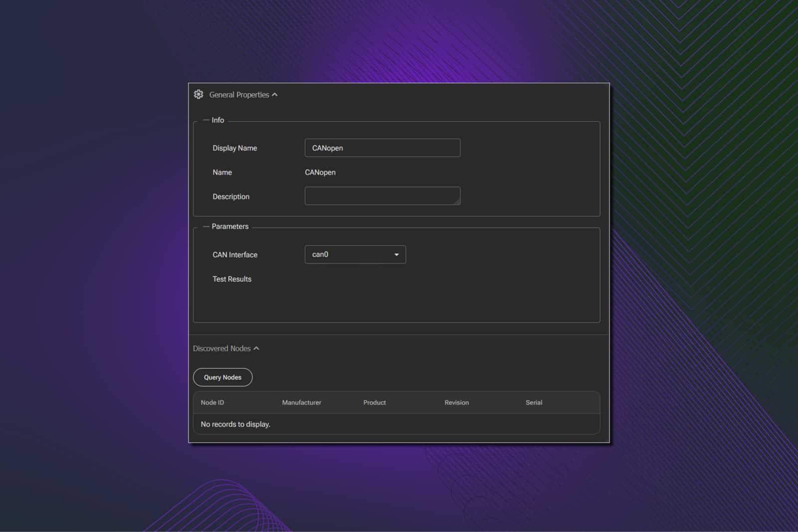
Task: Edit the Display Name input field
Action: [x=383, y=148]
